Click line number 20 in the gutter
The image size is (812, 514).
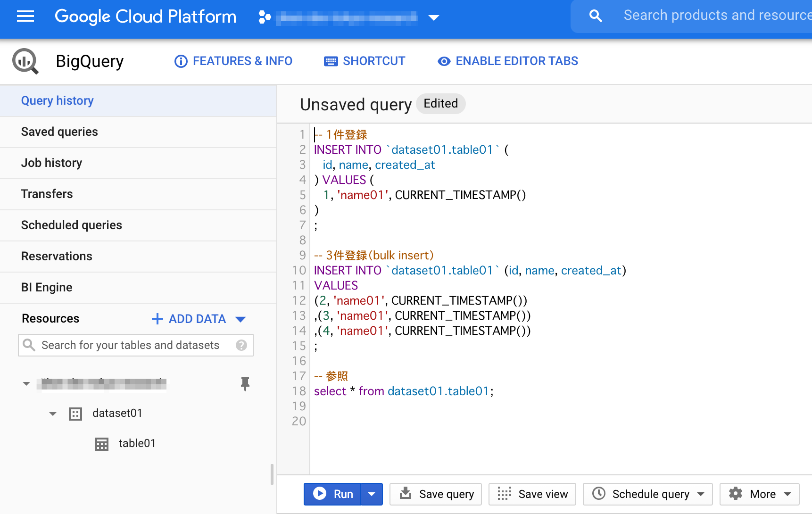tap(299, 422)
